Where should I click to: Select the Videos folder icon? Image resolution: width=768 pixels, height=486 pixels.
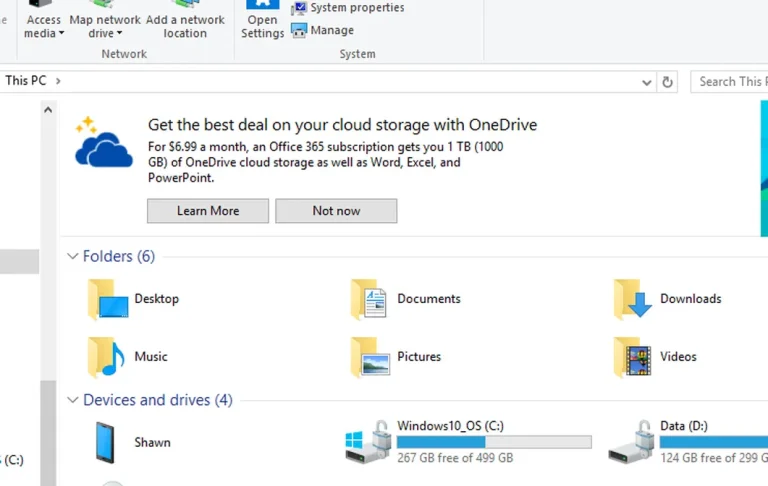tap(632, 357)
